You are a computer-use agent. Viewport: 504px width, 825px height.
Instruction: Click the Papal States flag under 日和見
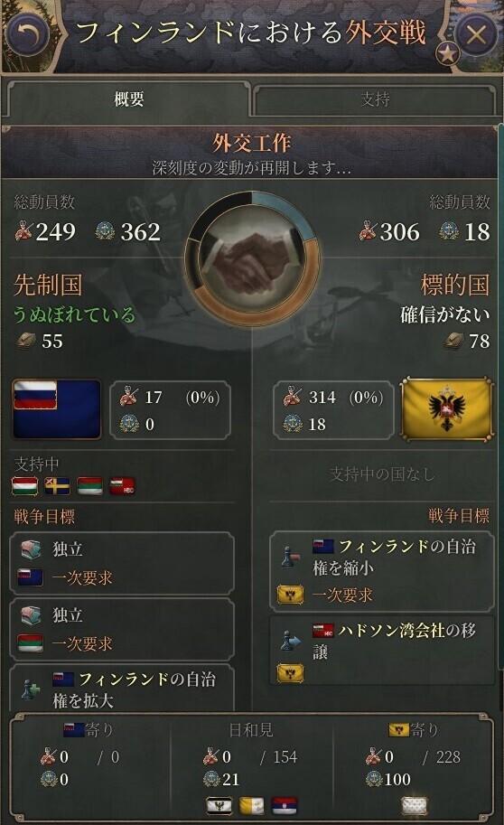(x=251, y=805)
